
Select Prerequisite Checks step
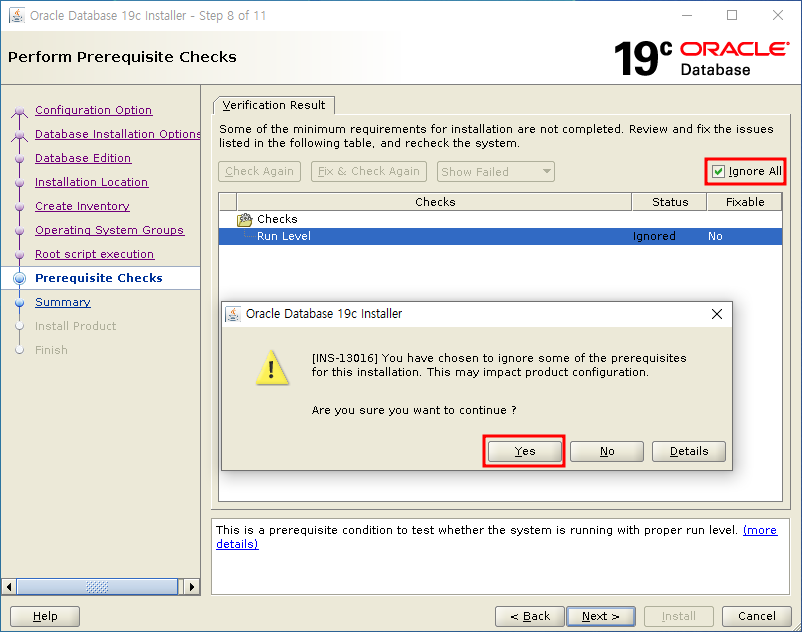coord(99,278)
